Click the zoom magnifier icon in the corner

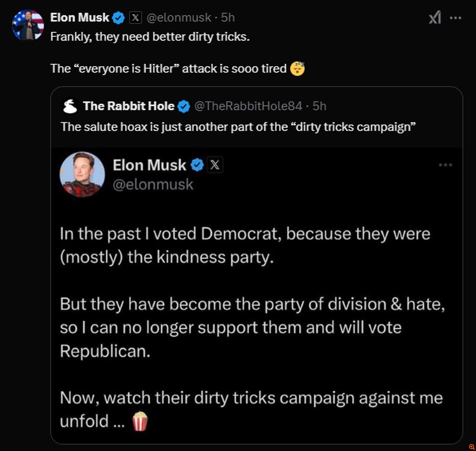(x=471, y=447)
